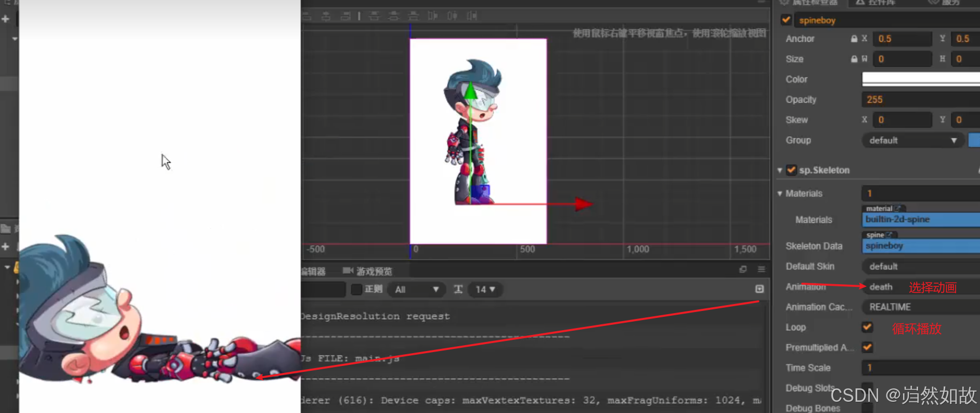Open the console panel hamburger menu
980x413 pixels.
(762, 269)
